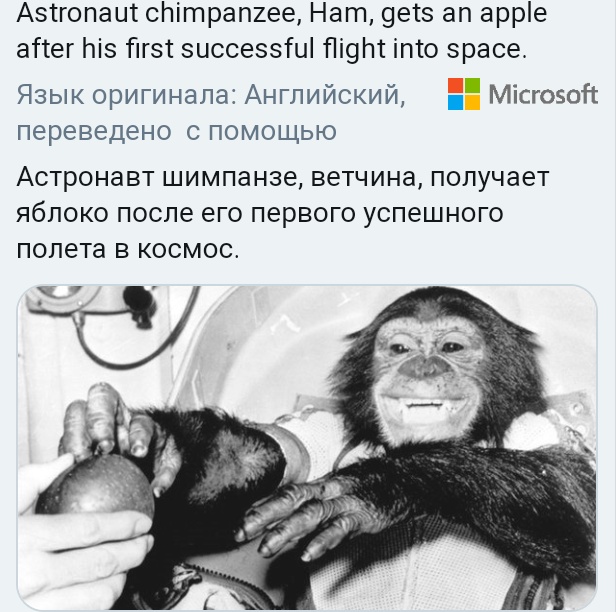This screenshot has width=616, height=612.
Task: Click the chimpanzee's smiling face in photo
Action: [429, 377]
